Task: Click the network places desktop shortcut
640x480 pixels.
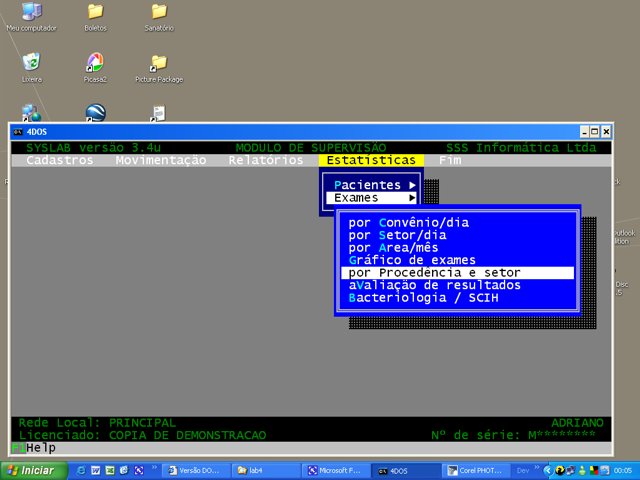Action: pyautogui.click(x=31, y=113)
